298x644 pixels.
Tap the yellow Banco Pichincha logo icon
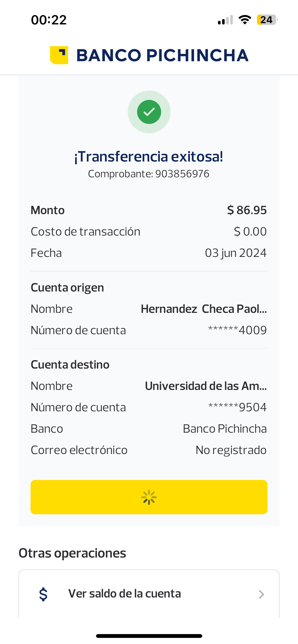pos(59,55)
